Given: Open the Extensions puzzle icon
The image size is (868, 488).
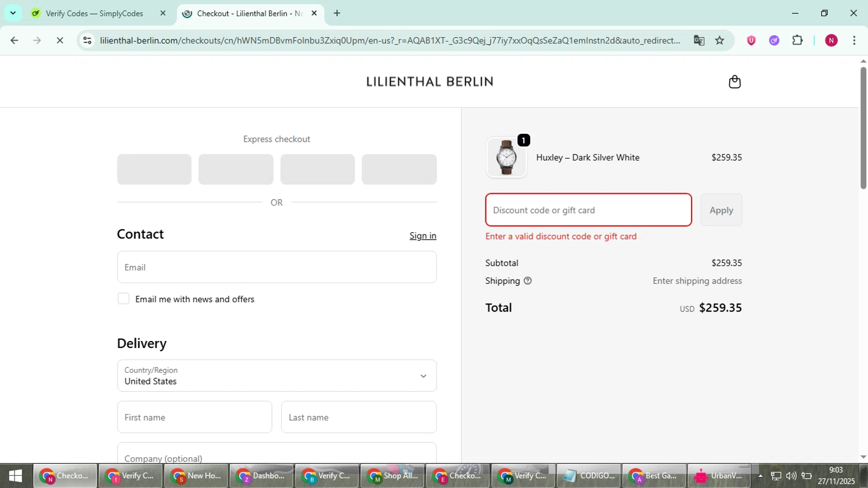Looking at the screenshot, I should click(797, 41).
